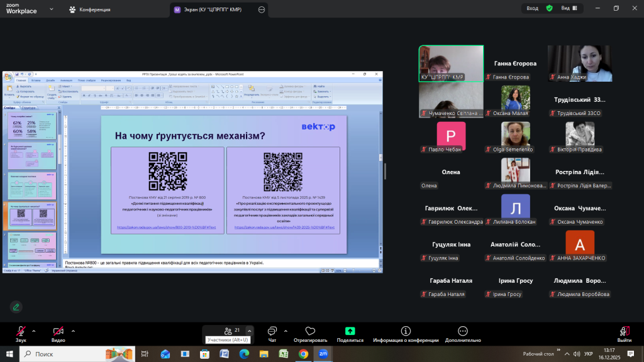
Task: Switch to the Конференция tab
Action: (x=90, y=9)
